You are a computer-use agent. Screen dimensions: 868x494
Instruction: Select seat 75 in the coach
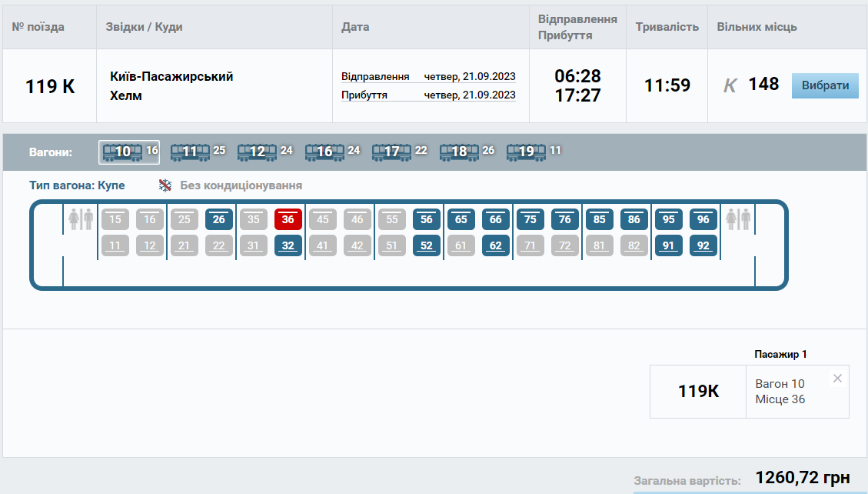[x=530, y=219]
